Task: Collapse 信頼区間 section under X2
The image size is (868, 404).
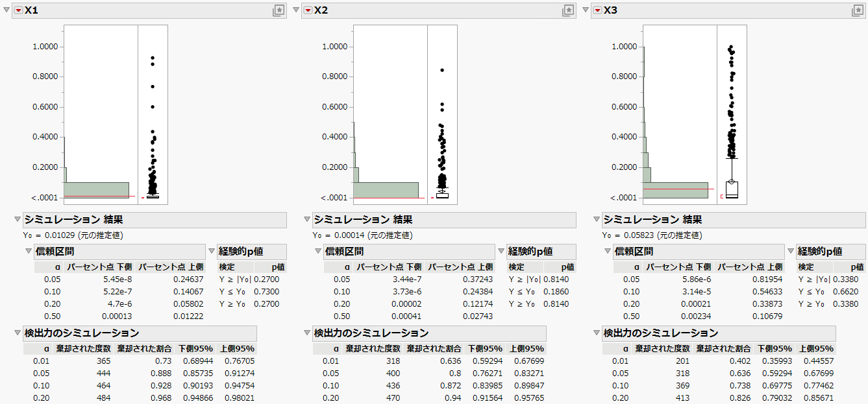Action: (x=317, y=252)
